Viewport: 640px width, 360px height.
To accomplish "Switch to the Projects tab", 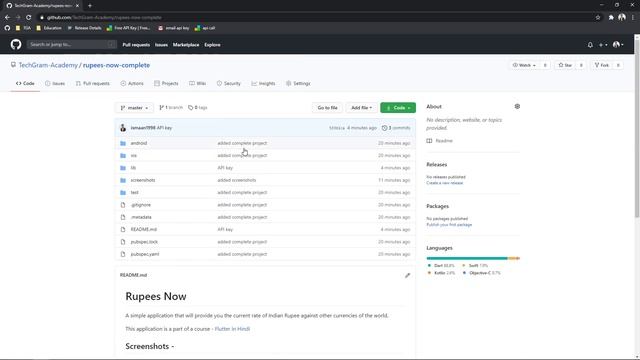I will point(166,83).
